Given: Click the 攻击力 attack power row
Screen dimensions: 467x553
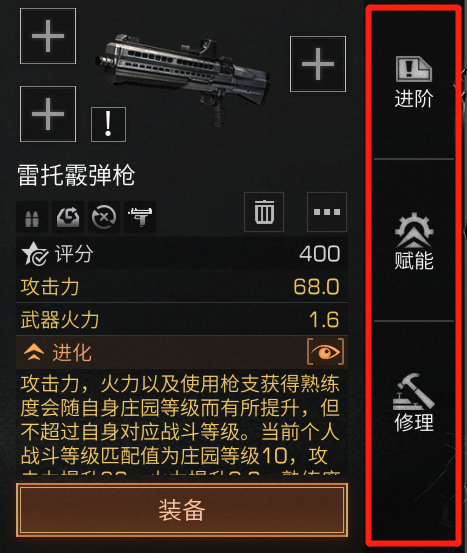Looking at the screenshot, I should point(182,286).
